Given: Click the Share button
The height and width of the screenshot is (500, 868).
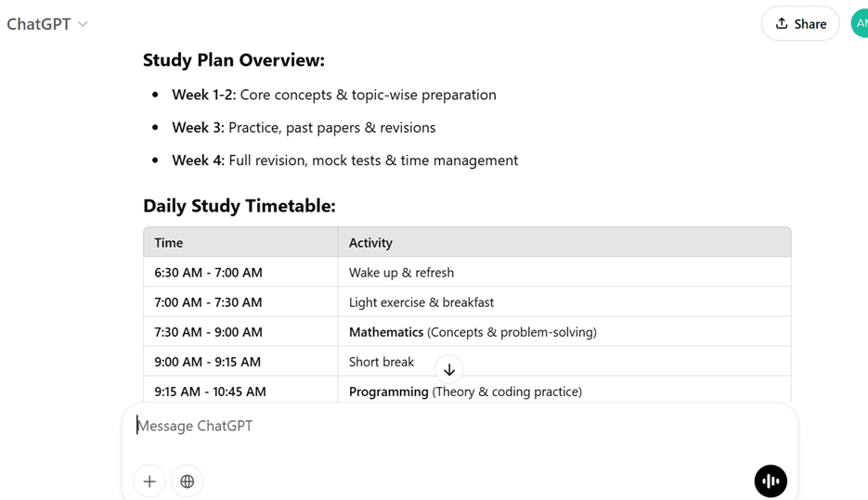Looking at the screenshot, I should (x=800, y=23).
